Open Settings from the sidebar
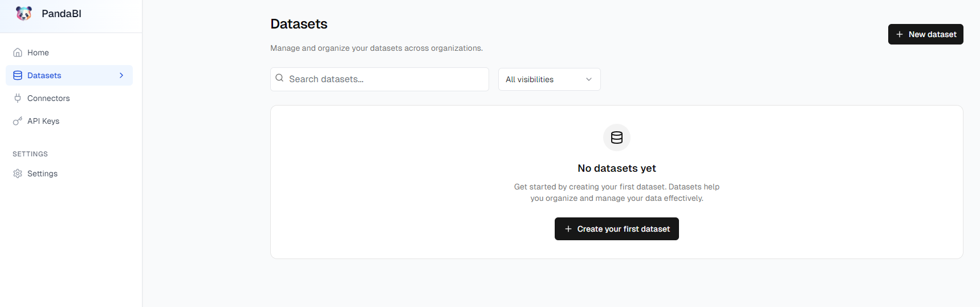980x307 pixels. tap(42, 173)
